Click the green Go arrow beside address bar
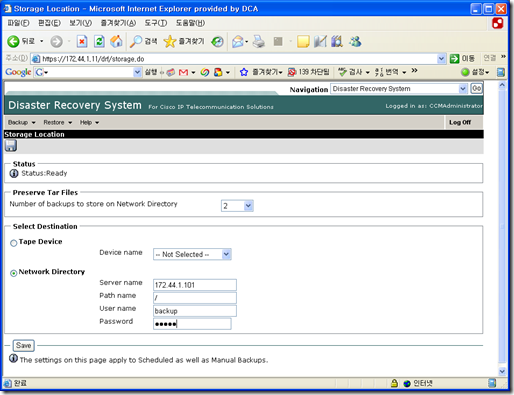 (x=454, y=59)
